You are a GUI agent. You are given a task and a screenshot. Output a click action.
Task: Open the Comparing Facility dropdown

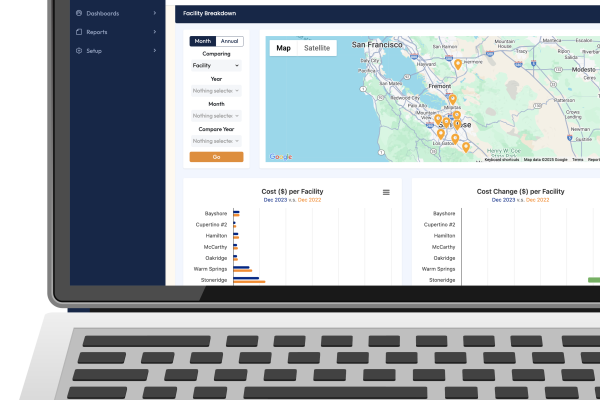pyautogui.click(x=216, y=65)
